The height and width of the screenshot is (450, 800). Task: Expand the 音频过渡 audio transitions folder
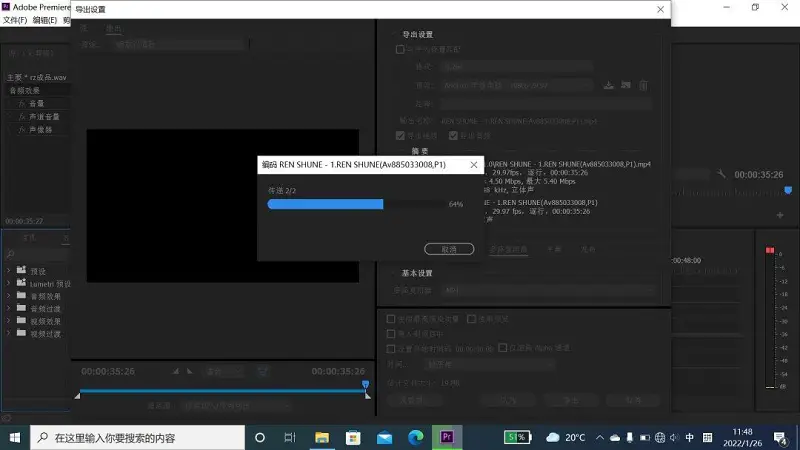[8, 308]
